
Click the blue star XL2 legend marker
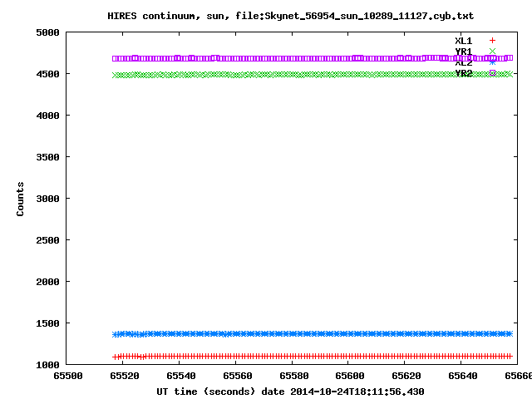tap(492, 62)
